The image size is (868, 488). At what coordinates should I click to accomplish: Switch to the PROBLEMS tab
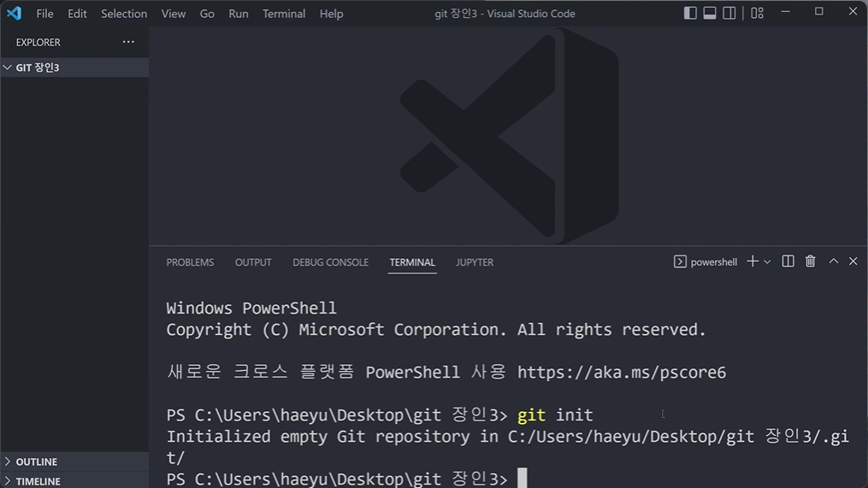(190, 262)
